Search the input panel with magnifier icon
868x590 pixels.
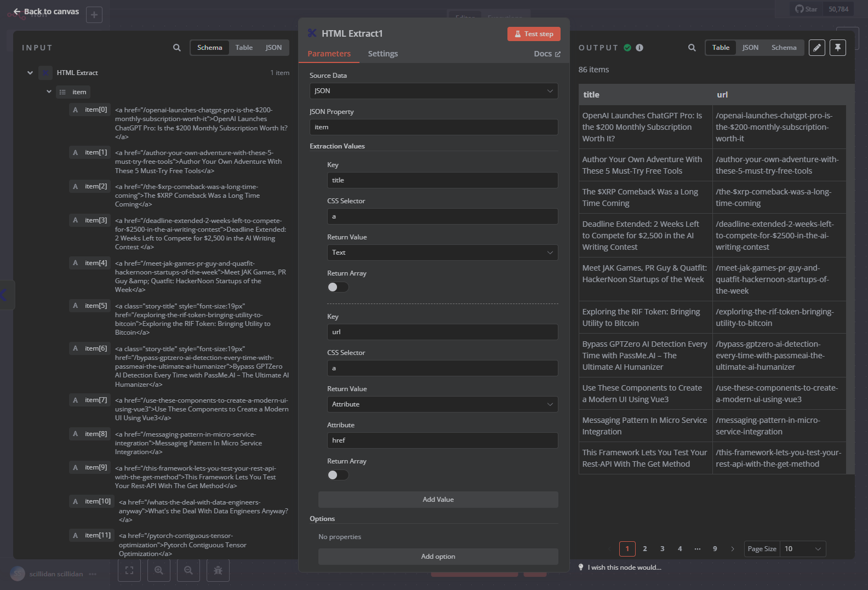[177, 48]
